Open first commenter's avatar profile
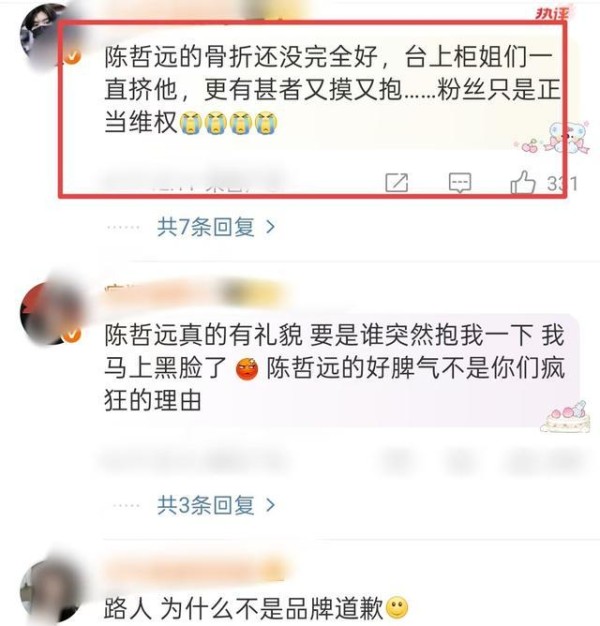The image size is (600, 626). (x=50, y=36)
